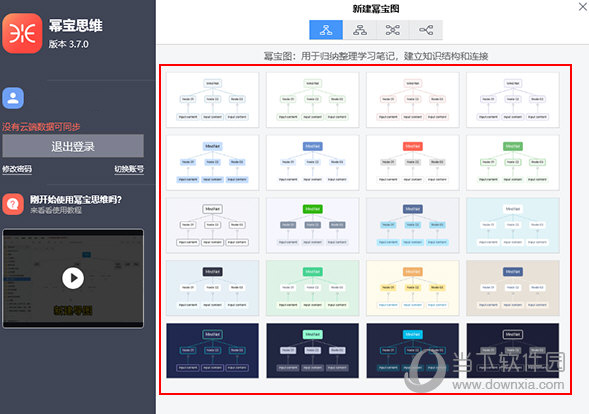The width and height of the screenshot is (589, 414).
Task: Click the 幂宝思维 red app logo
Action: coord(22,33)
